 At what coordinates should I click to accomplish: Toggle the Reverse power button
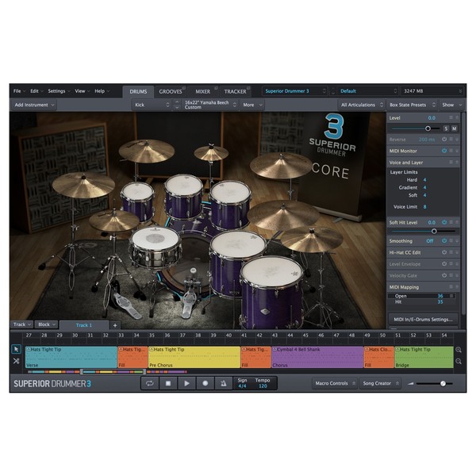pyautogui.click(x=444, y=140)
